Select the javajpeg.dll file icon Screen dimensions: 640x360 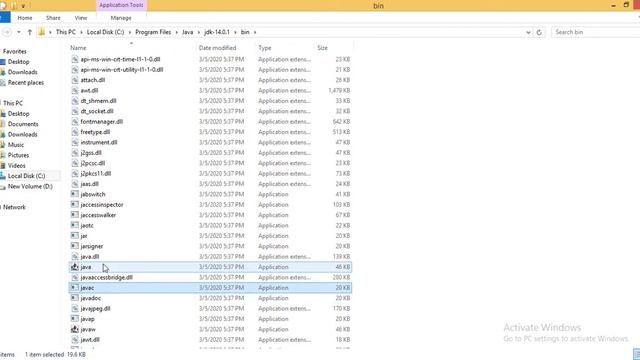pos(75,309)
